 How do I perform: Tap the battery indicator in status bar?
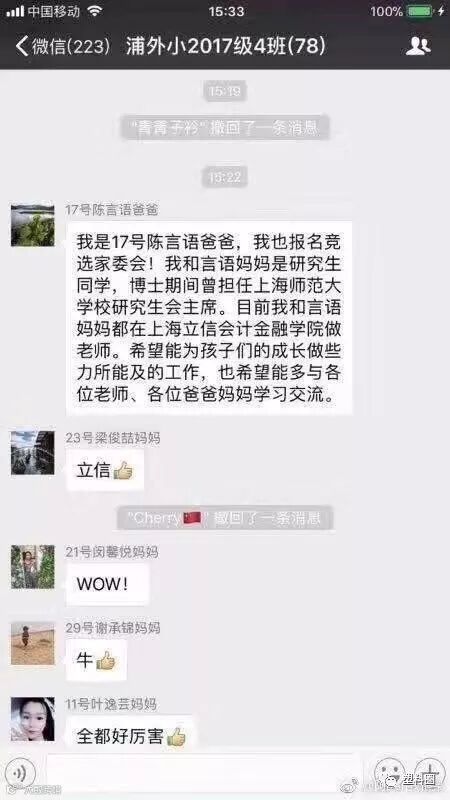point(419,11)
